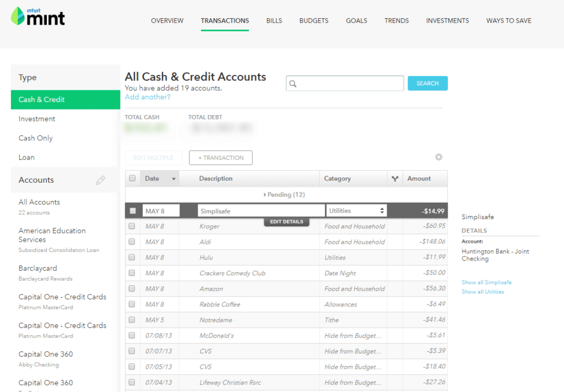Click the transaction search input field
This screenshot has height=392, width=564.
click(x=345, y=84)
